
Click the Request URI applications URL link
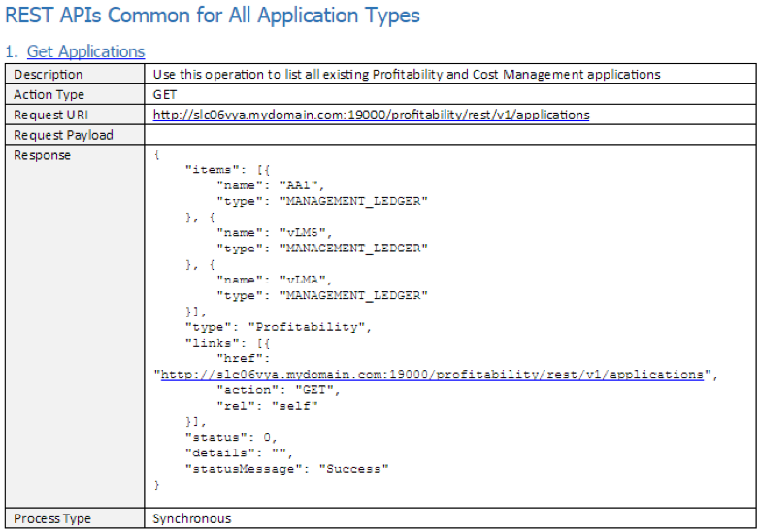point(371,115)
